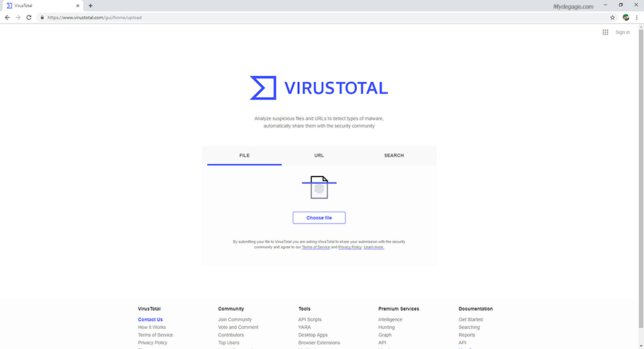Reload the VirusTotal page

[29, 17]
